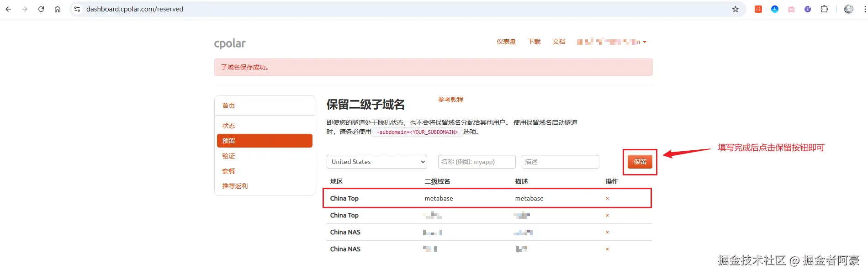Reload the page with the refresh icon
This screenshot has height=275, width=868.
(x=41, y=9)
